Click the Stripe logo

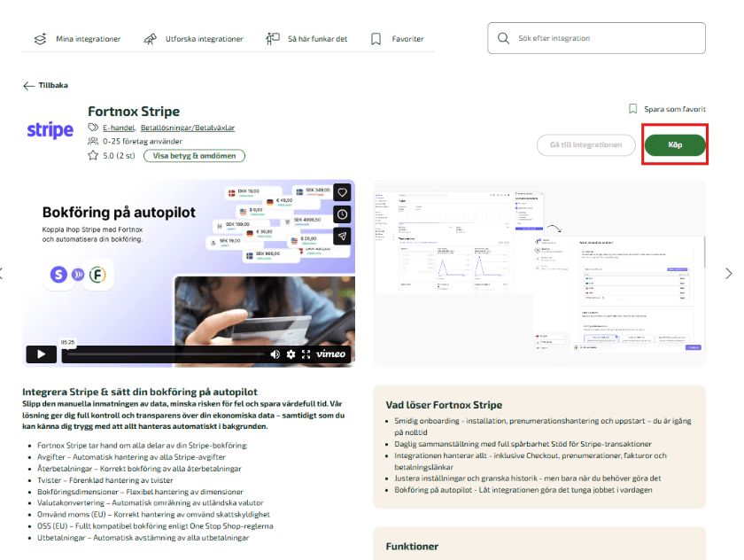50,131
